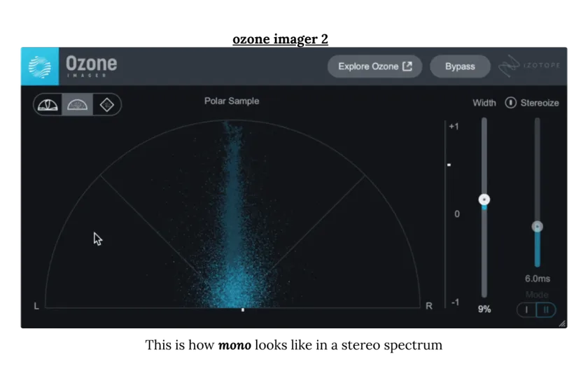Click the Ozone swirl logo icon

coord(40,66)
